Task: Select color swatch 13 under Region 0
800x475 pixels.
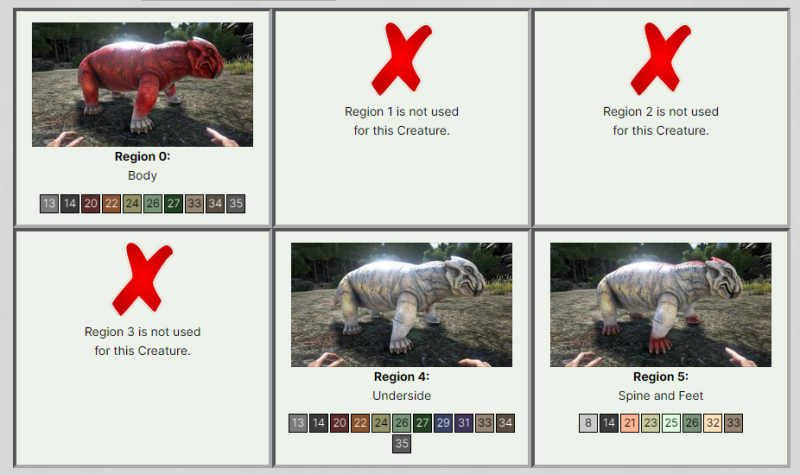Action: pos(49,204)
